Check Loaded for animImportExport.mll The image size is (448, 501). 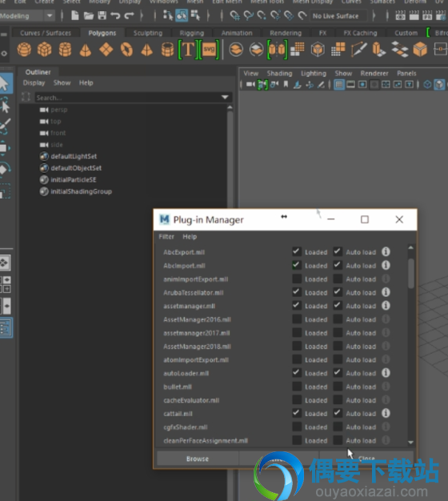tap(297, 279)
